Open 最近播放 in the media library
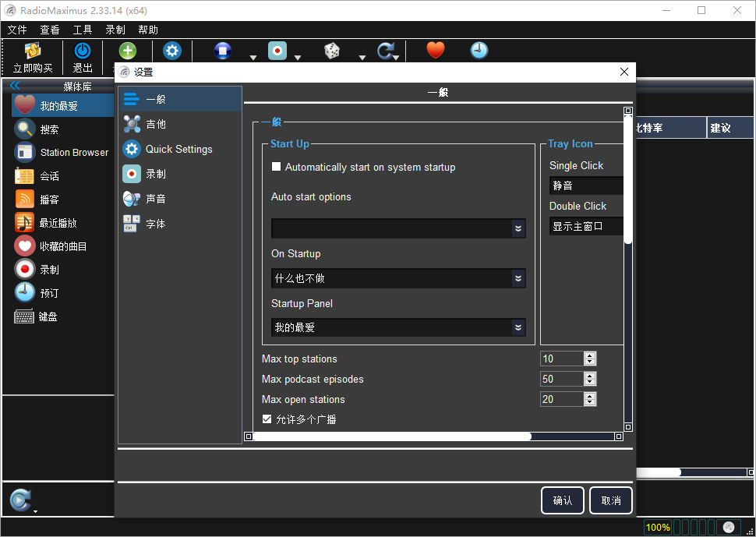Viewport: 756px width, 537px height. (63, 223)
